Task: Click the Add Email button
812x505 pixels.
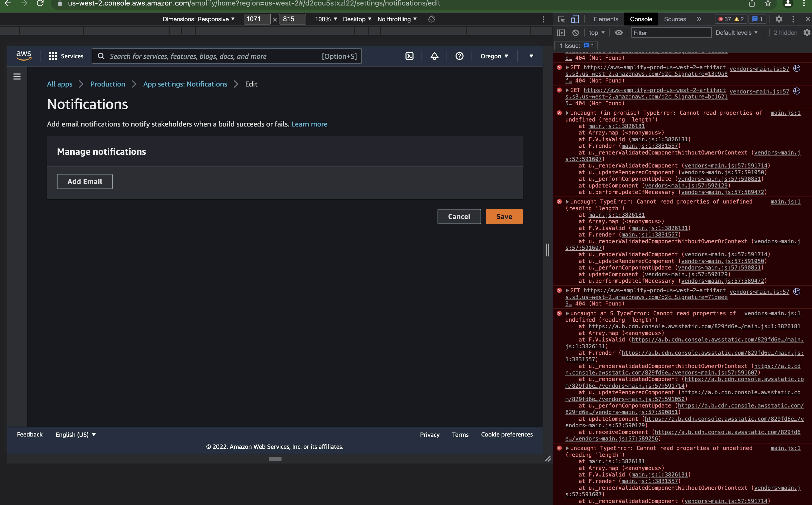Action: [85, 181]
